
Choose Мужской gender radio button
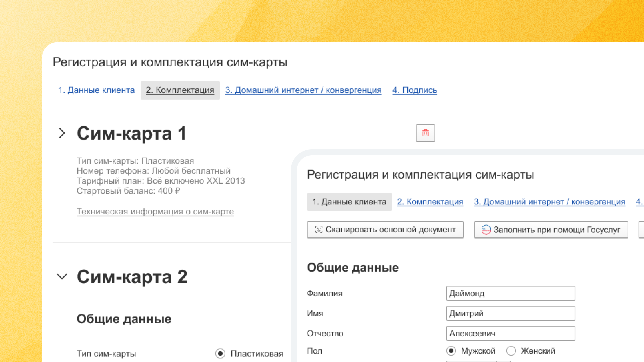click(451, 351)
